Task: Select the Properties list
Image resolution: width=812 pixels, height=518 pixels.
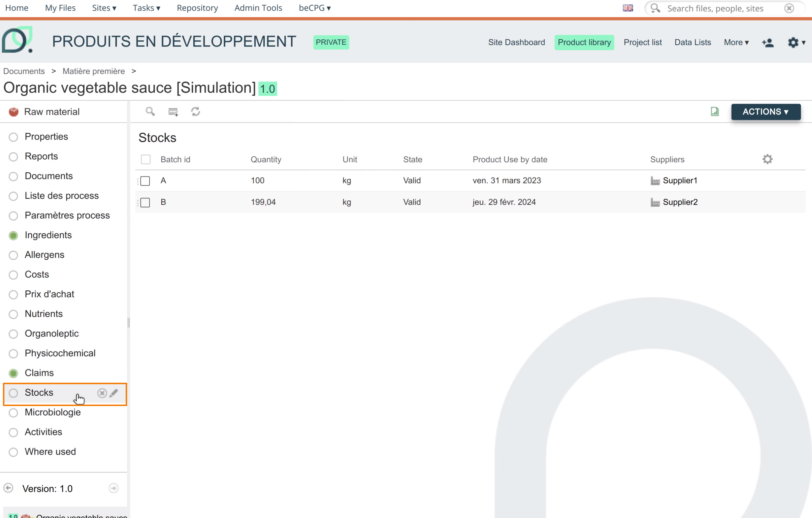Action: tap(46, 137)
